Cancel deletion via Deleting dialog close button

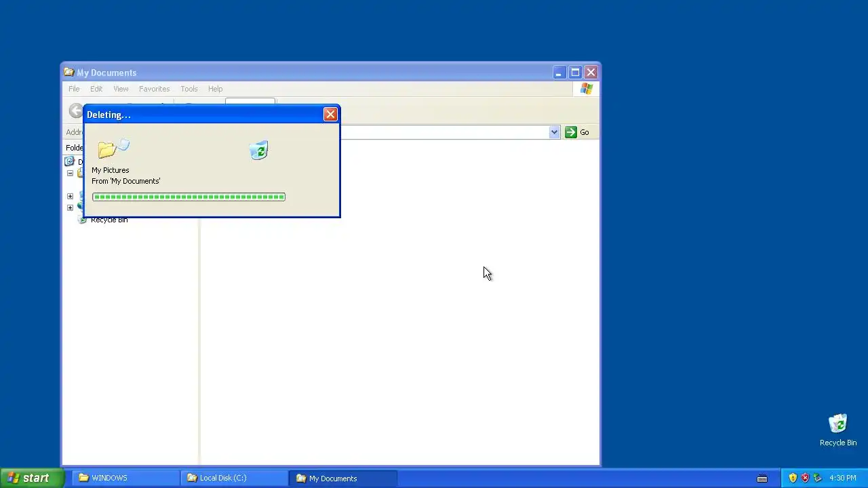coord(330,114)
